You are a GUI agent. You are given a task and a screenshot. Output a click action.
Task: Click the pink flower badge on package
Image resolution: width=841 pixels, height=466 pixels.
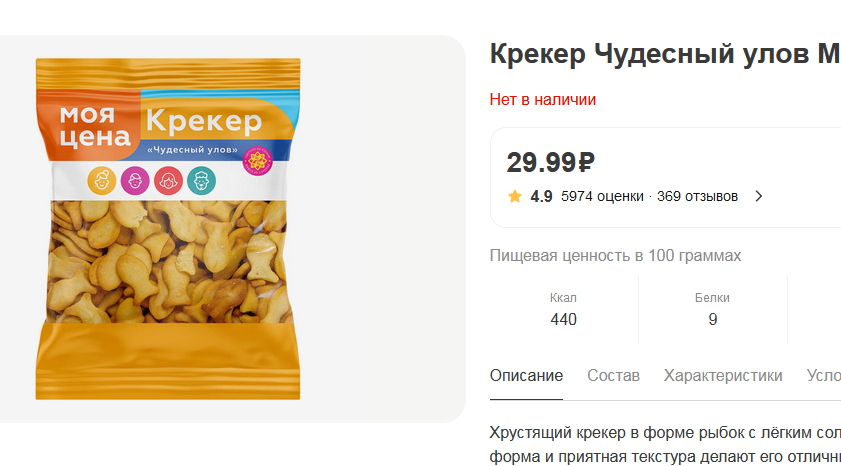tap(258, 160)
